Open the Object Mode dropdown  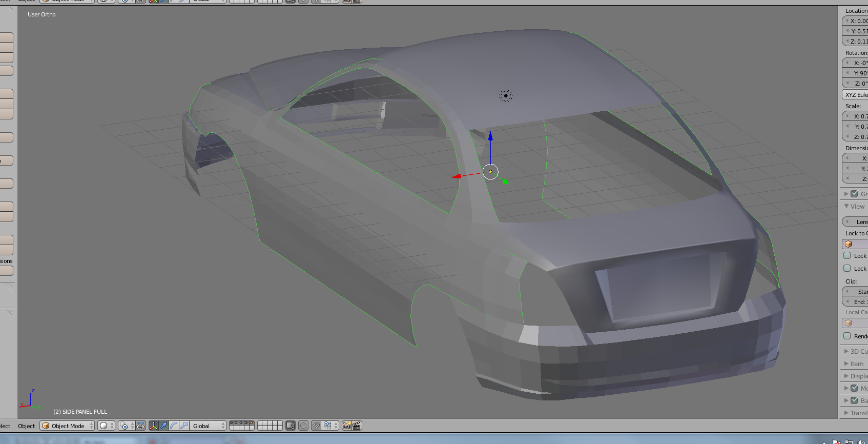point(67,426)
